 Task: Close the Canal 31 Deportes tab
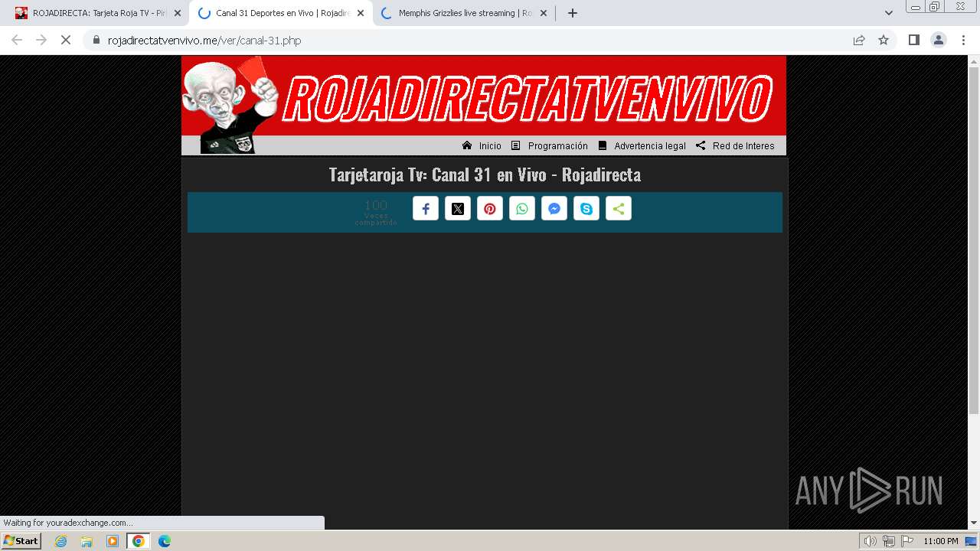pyautogui.click(x=361, y=13)
